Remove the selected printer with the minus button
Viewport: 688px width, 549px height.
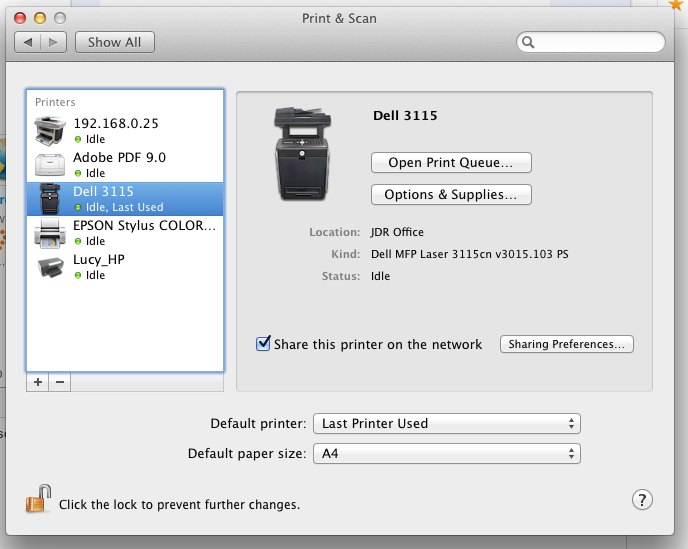(60, 382)
